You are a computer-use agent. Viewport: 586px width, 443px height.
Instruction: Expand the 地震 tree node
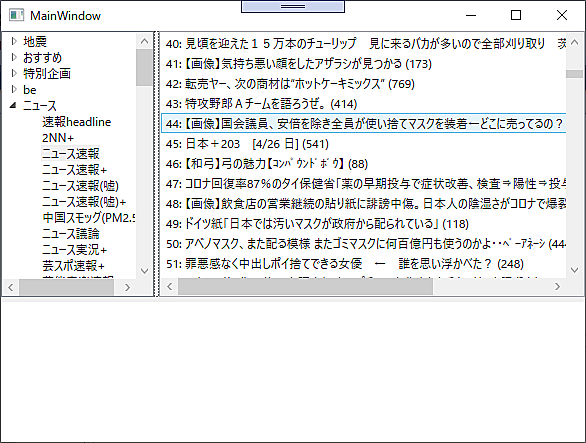pos(14,41)
